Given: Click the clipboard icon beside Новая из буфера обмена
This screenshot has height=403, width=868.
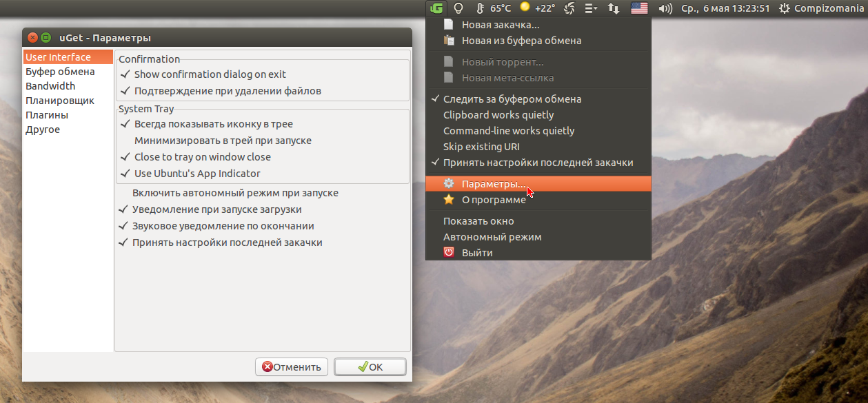Looking at the screenshot, I should point(449,40).
